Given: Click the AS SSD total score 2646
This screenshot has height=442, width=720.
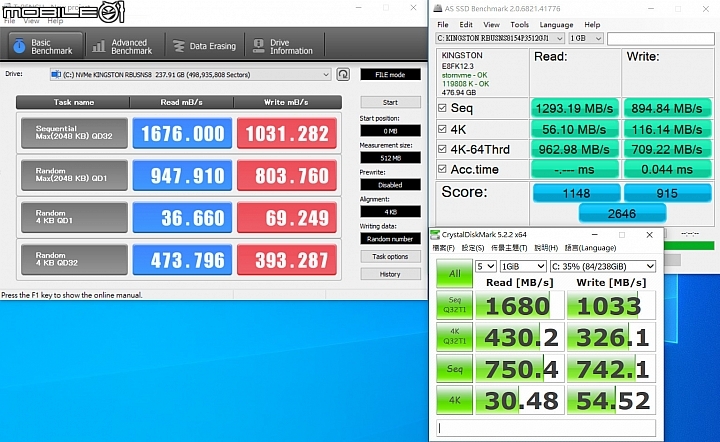Looking at the screenshot, I should pos(622,213).
